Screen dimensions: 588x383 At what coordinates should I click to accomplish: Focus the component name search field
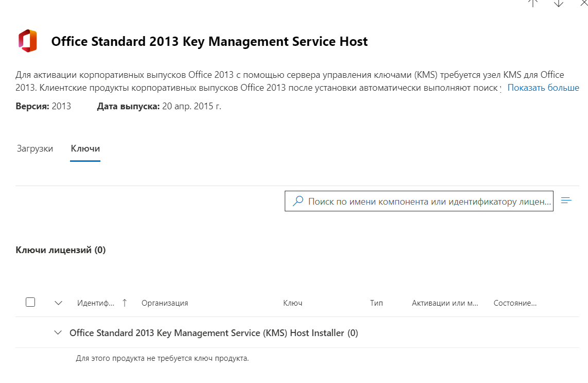[429, 201]
